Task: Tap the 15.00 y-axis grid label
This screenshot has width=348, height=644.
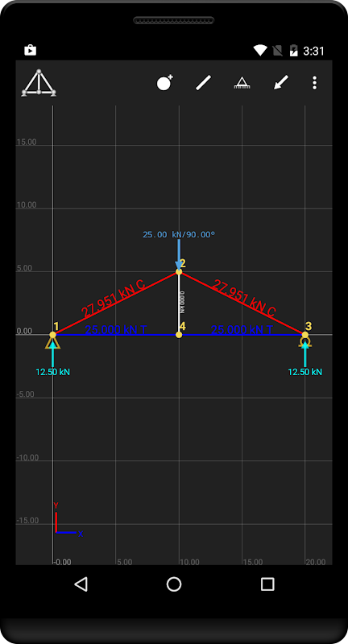Action: [27, 142]
